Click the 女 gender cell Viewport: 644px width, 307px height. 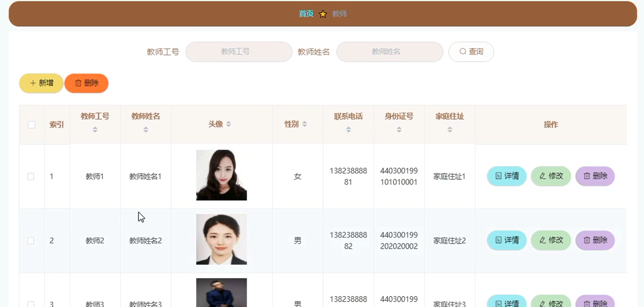[x=298, y=176]
